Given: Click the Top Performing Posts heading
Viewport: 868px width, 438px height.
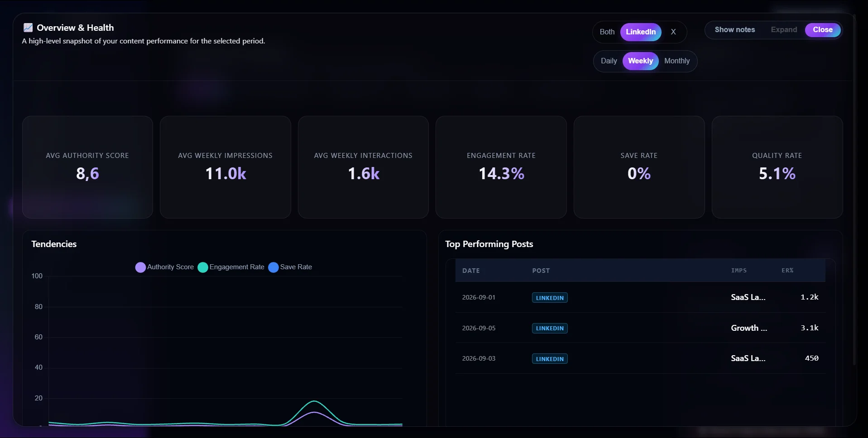Looking at the screenshot, I should (489, 244).
